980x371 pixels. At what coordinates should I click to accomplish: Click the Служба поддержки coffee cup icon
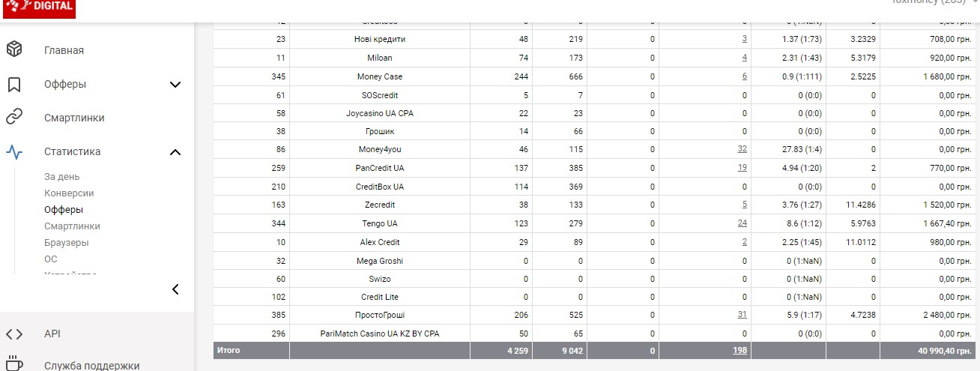14,364
